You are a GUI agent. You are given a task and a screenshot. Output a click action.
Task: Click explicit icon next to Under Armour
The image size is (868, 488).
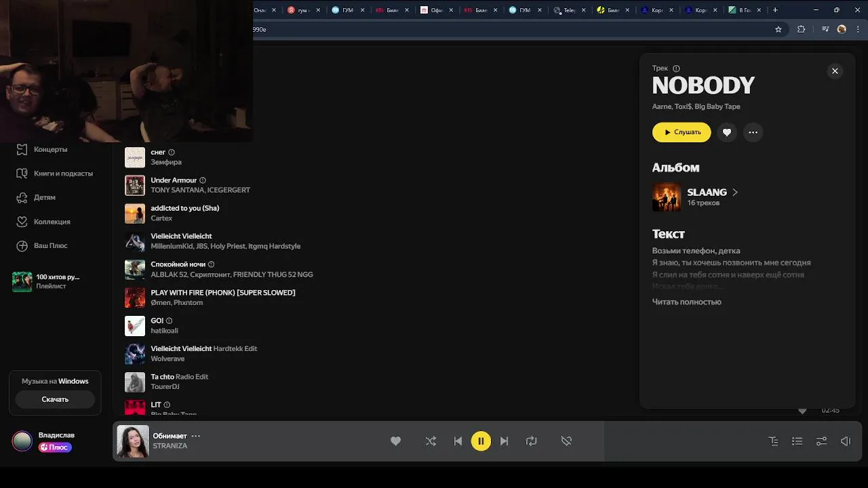(x=203, y=180)
